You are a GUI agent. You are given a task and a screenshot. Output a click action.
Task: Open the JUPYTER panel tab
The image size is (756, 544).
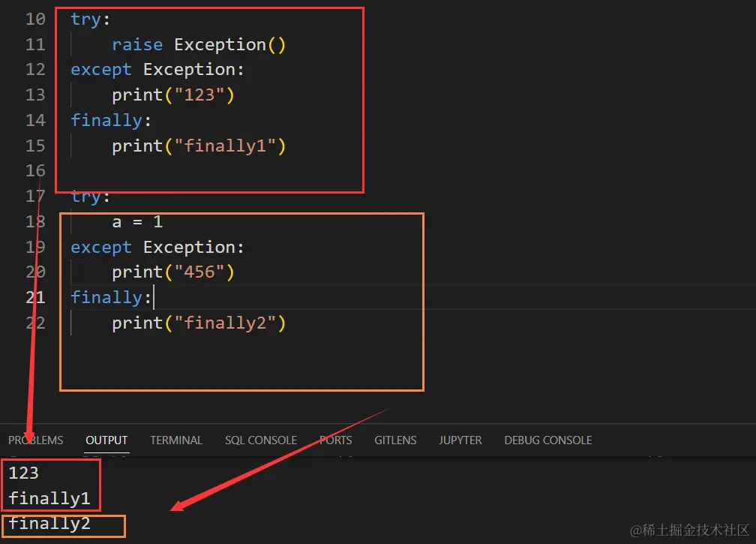point(460,440)
